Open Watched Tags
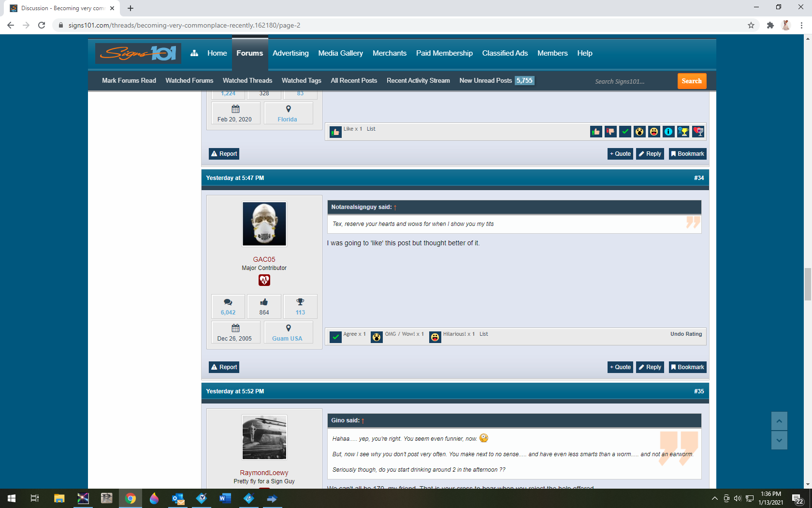 pyautogui.click(x=302, y=81)
